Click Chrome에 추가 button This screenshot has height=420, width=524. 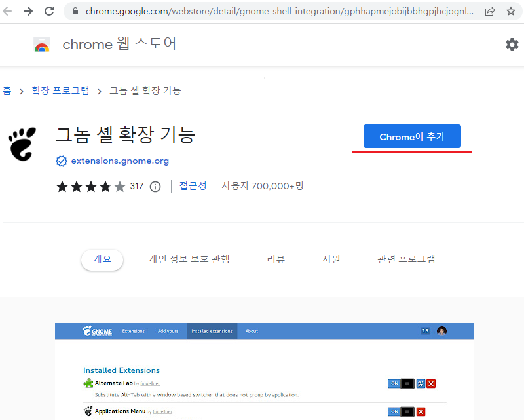coord(412,136)
